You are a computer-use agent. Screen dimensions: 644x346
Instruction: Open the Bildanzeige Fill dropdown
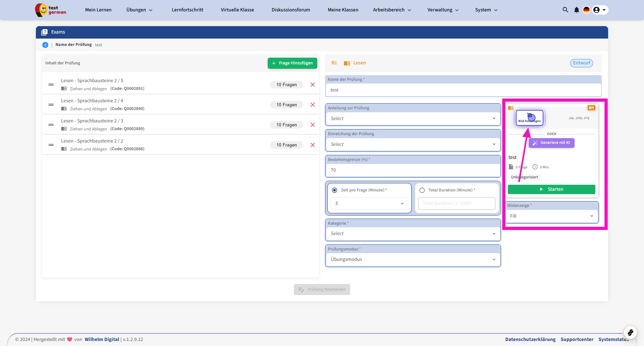pyautogui.click(x=551, y=216)
